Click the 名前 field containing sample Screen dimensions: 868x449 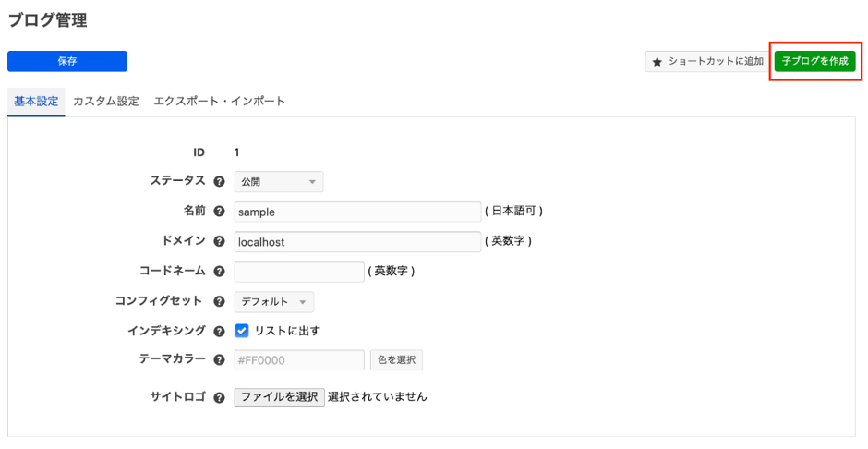tap(357, 212)
